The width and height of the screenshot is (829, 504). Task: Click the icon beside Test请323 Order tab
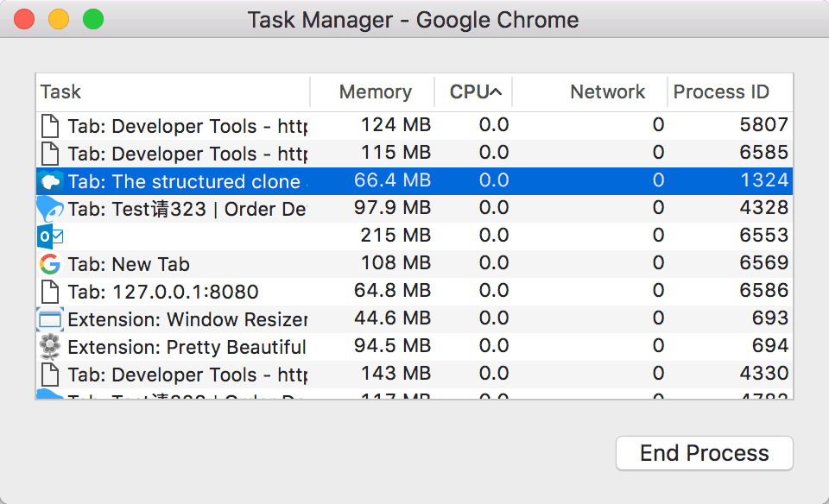(x=50, y=209)
